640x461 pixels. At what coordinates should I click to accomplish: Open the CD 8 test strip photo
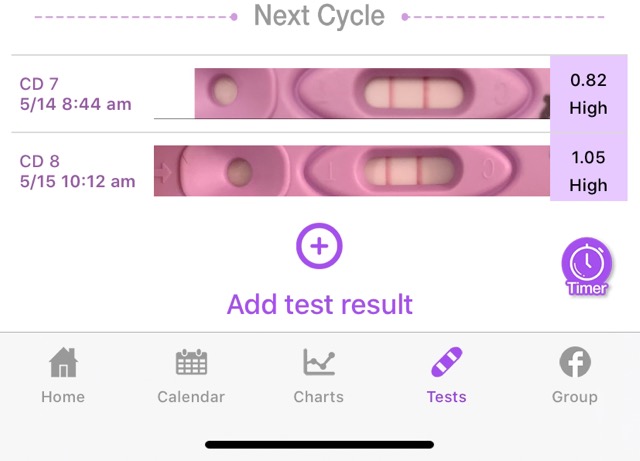[x=351, y=171]
